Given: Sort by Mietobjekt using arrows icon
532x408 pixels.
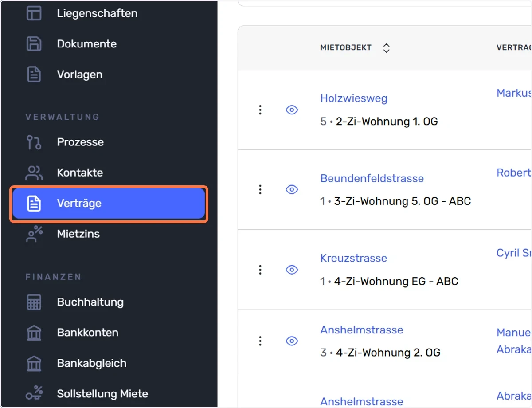Looking at the screenshot, I should point(386,48).
